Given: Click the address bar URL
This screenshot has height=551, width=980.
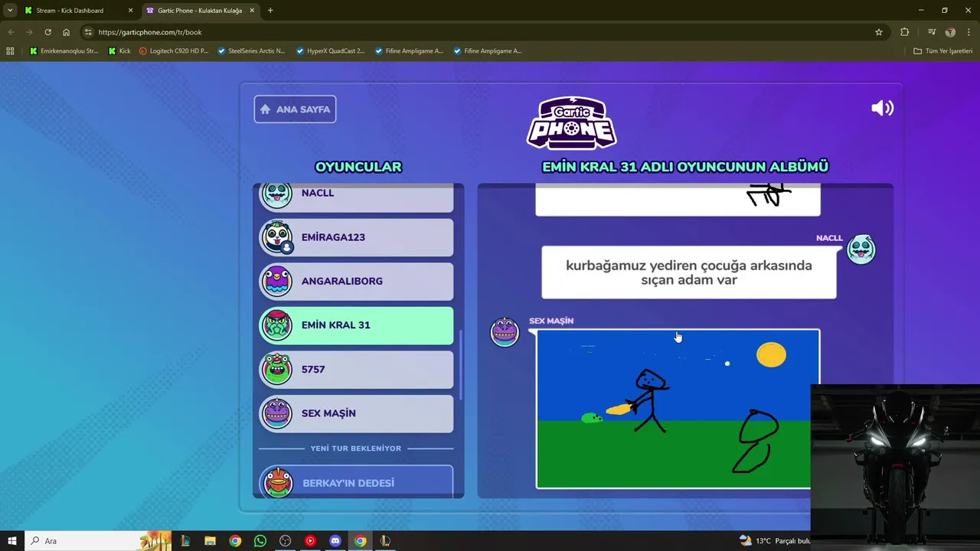Looking at the screenshot, I should (150, 32).
